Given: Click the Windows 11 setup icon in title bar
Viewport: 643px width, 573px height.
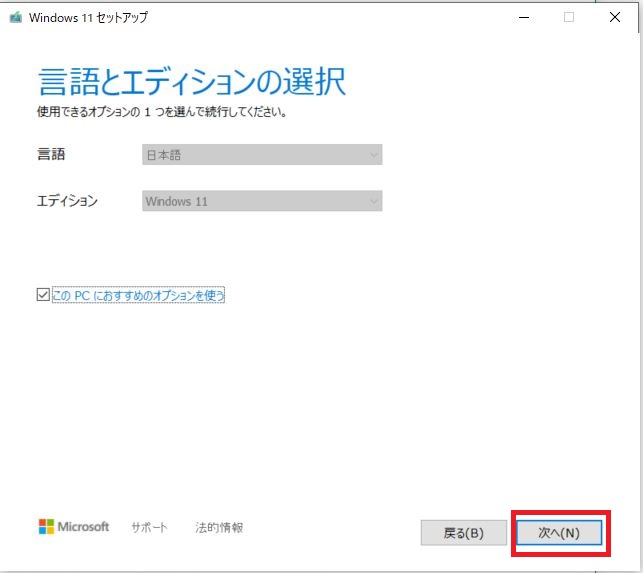Looking at the screenshot, I should (x=16, y=17).
